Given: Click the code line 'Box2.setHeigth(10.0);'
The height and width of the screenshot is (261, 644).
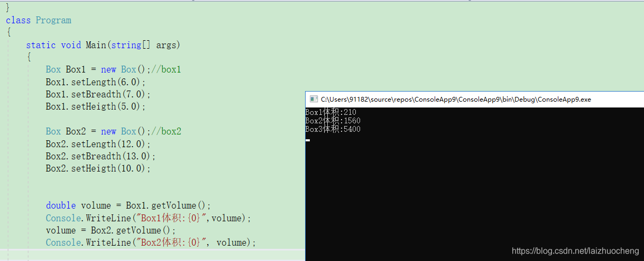Looking at the screenshot, I should click(x=98, y=168).
